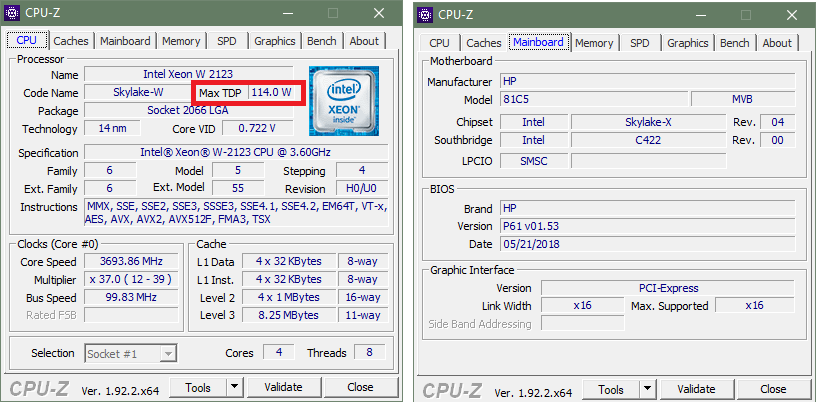The height and width of the screenshot is (402, 817).
Task: Click the CPU-Z app icon in right window title bar
Action: (426, 15)
